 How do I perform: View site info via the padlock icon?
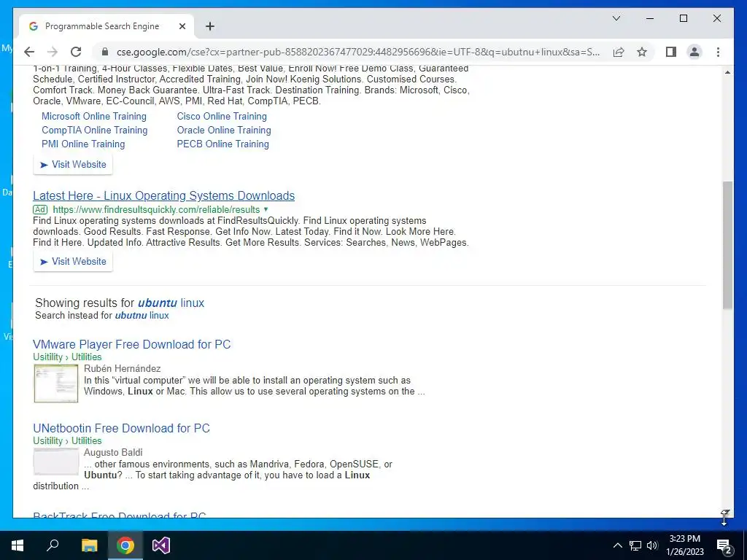point(105,52)
